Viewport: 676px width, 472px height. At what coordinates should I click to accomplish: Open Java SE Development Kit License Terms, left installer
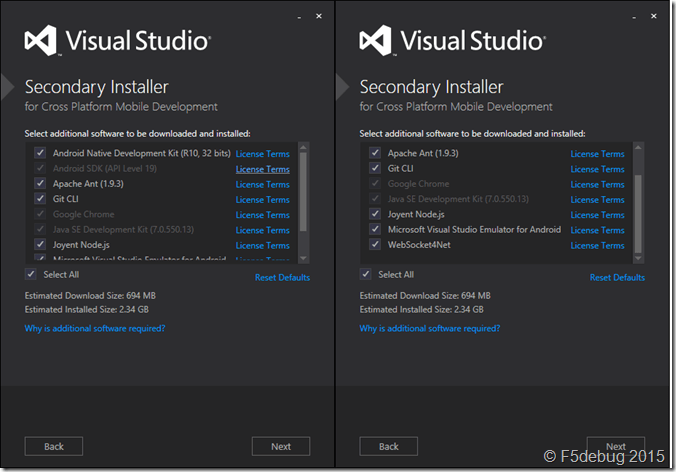click(263, 230)
